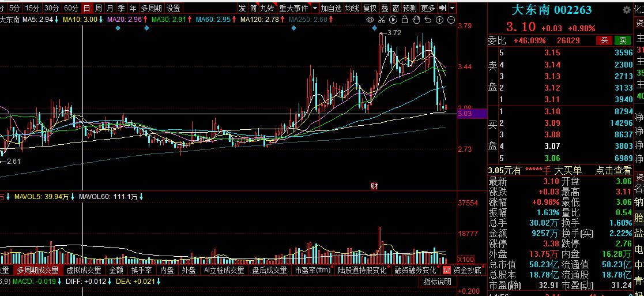The height and width of the screenshot is (296, 644).
Task: Click the L2 badge icon beside 资金抄底
Action: point(446,270)
